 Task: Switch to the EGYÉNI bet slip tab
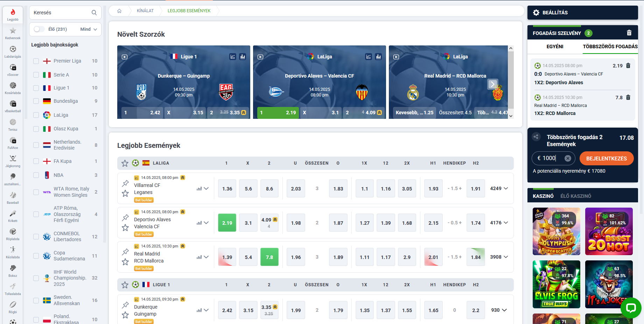coord(555,46)
